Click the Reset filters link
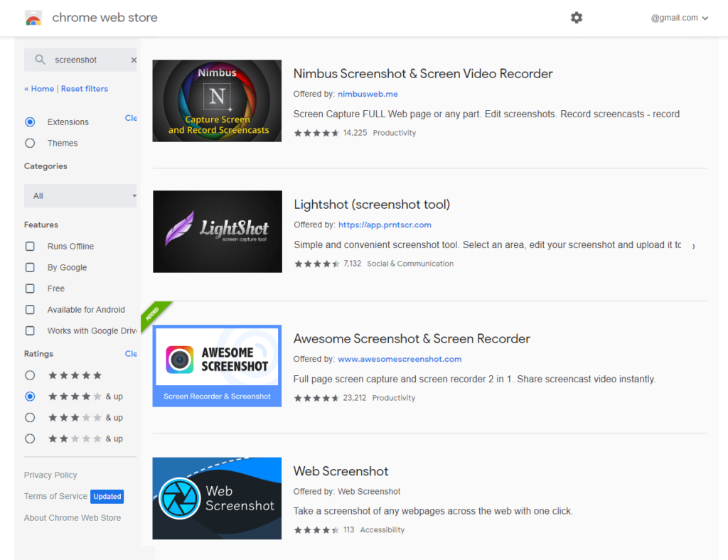The height and width of the screenshot is (560, 728). tap(84, 88)
